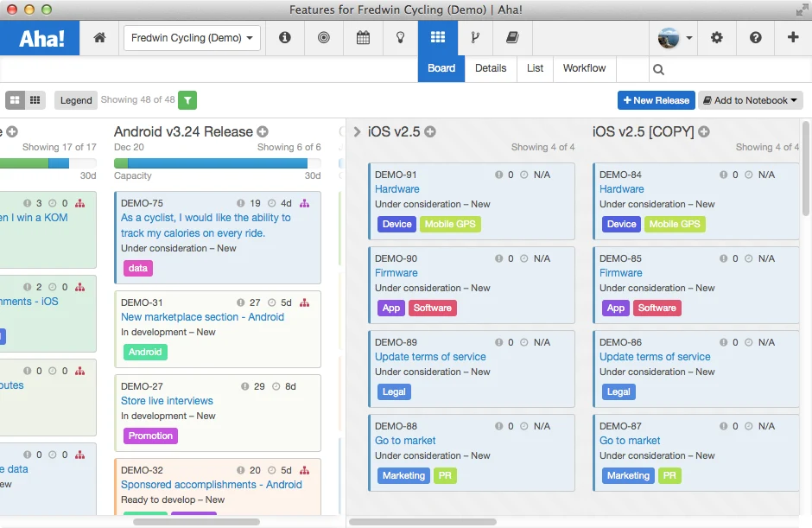The width and height of the screenshot is (812, 528).
Task: Open the strategy target icon
Action: 324,37
